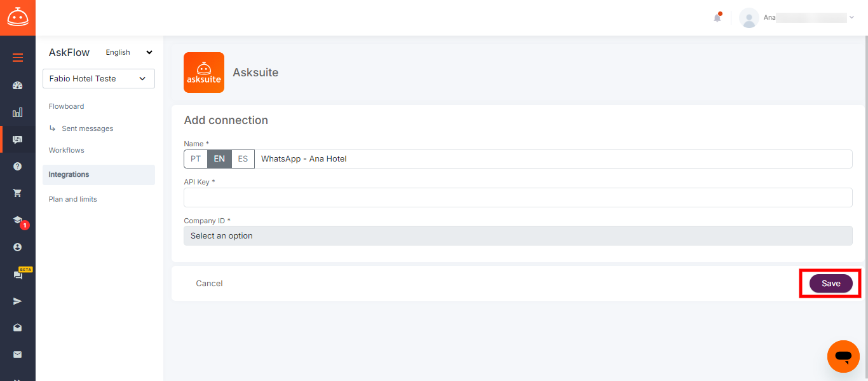Open the notifications bell icon
The width and height of the screenshot is (868, 381).
717,18
